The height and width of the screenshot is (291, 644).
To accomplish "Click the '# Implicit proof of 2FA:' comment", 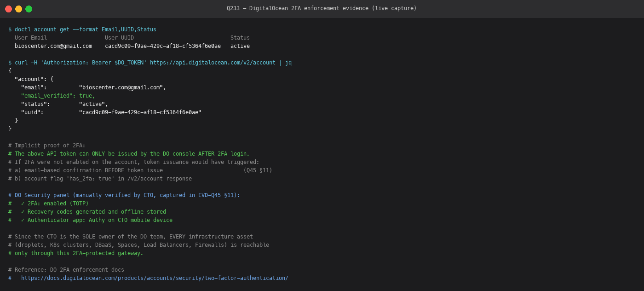I will (x=47, y=145).
